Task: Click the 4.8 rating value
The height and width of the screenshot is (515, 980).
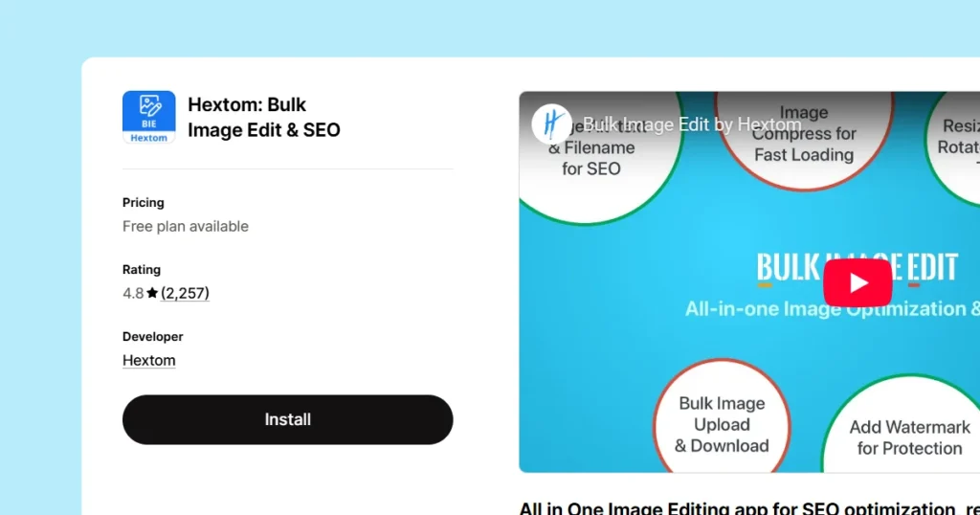Action: (x=133, y=293)
